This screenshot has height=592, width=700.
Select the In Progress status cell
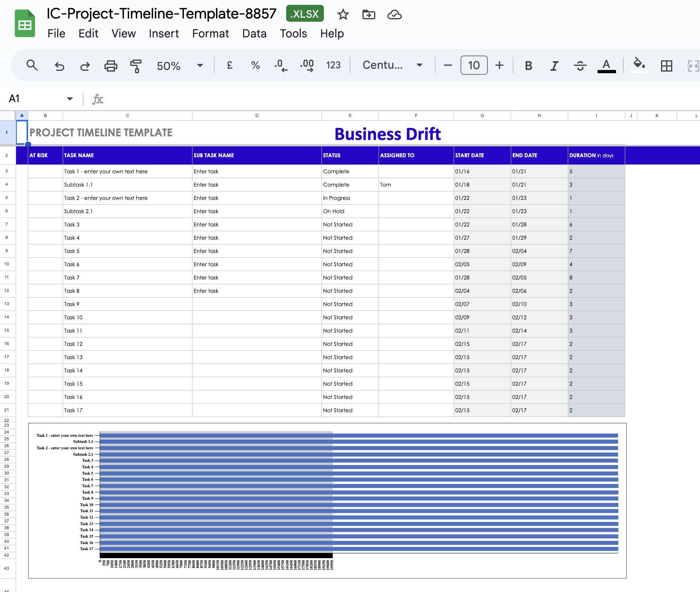pyautogui.click(x=350, y=198)
